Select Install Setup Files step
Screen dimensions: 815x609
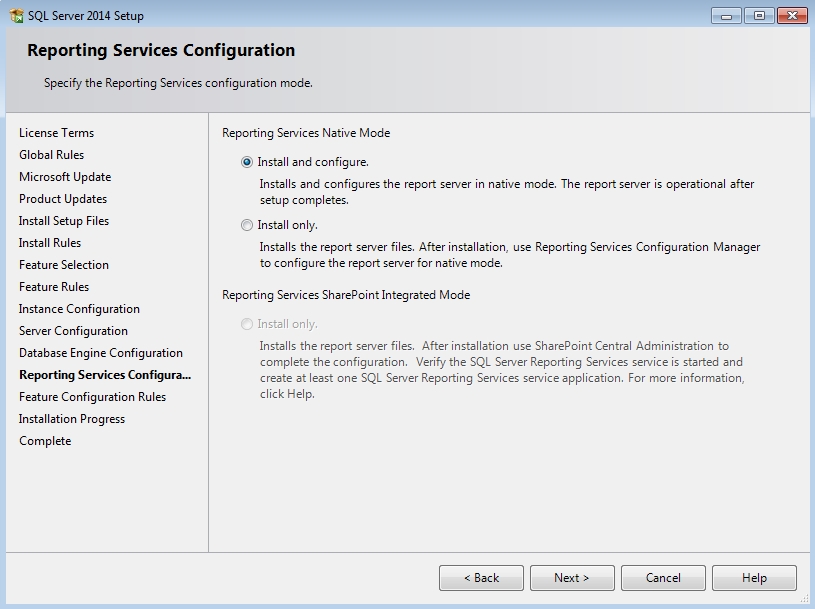(x=64, y=221)
